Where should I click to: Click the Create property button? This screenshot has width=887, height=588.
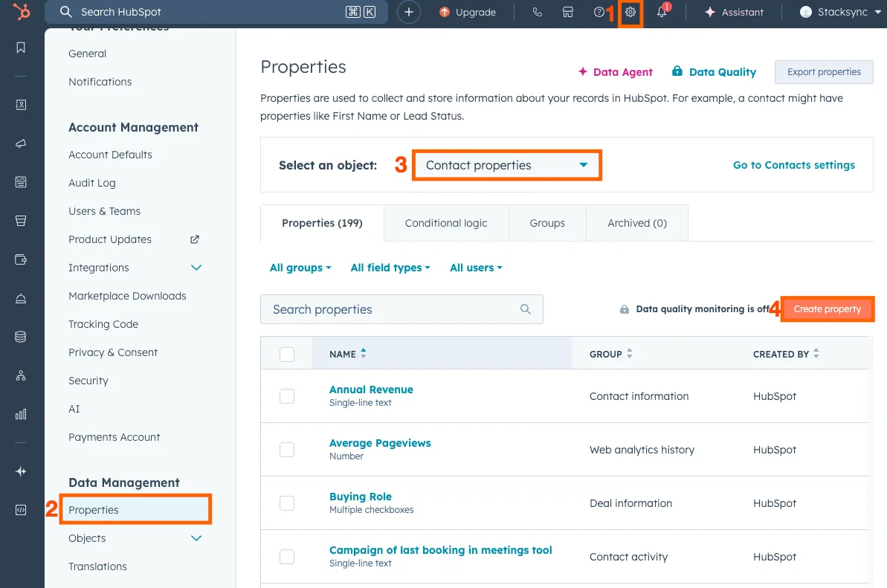click(x=827, y=309)
